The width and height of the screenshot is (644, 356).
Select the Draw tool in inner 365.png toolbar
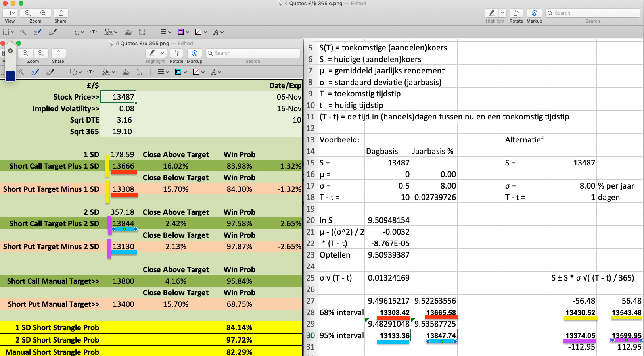50,72
